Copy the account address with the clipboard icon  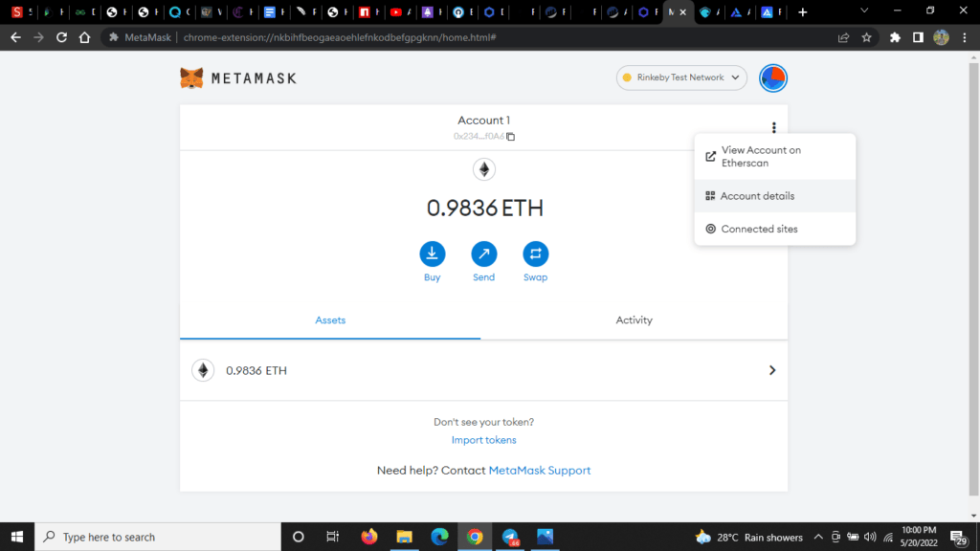pyautogui.click(x=511, y=136)
